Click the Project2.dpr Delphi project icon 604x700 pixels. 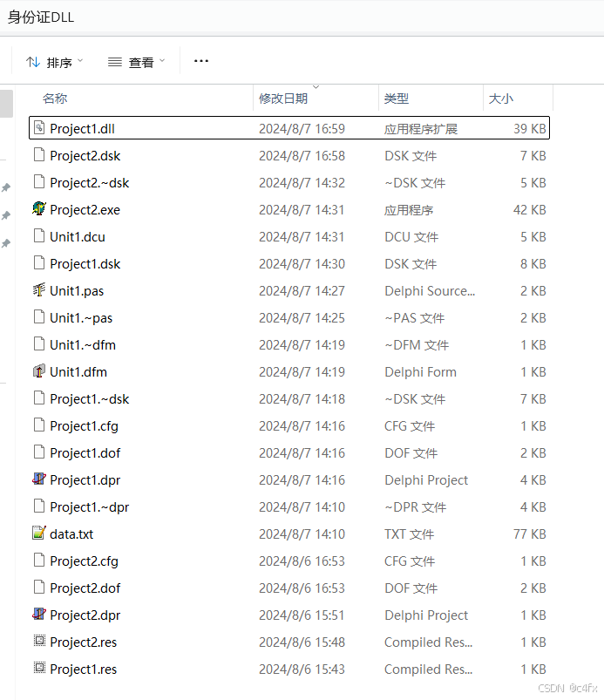point(39,615)
